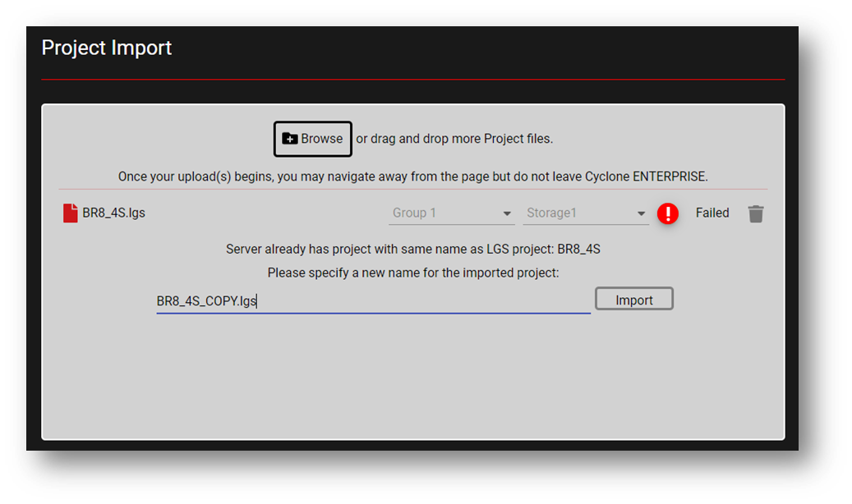
Task: Focus the new project name field BR8_4S_COPY.lgs
Action: (x=373, y=301)
